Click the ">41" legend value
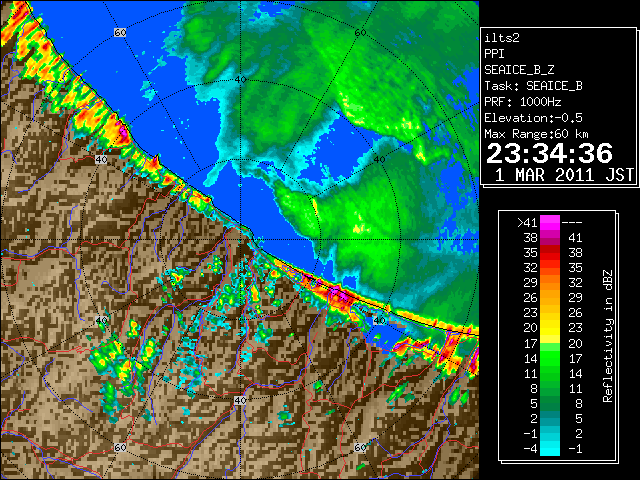Screen dimensions: 640x480 [527, 223]
